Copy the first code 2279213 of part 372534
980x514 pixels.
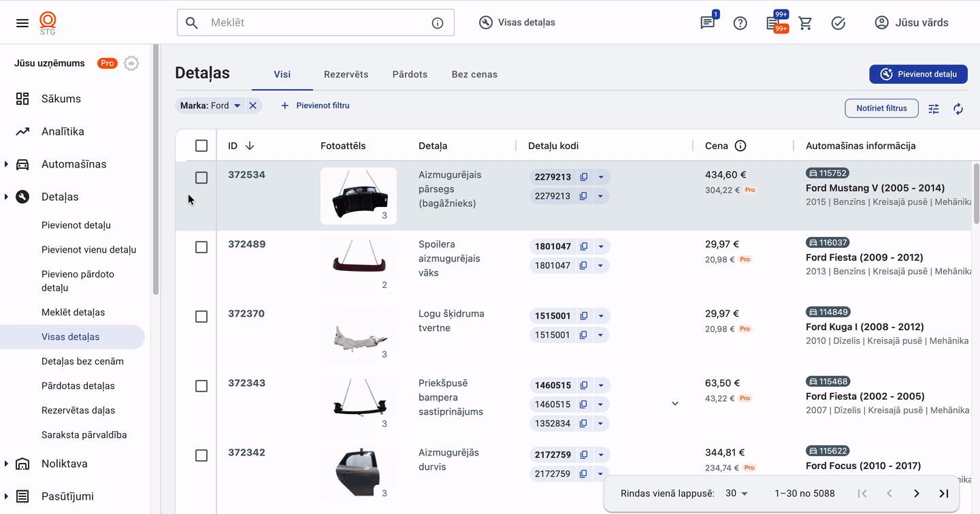(584, 177)
